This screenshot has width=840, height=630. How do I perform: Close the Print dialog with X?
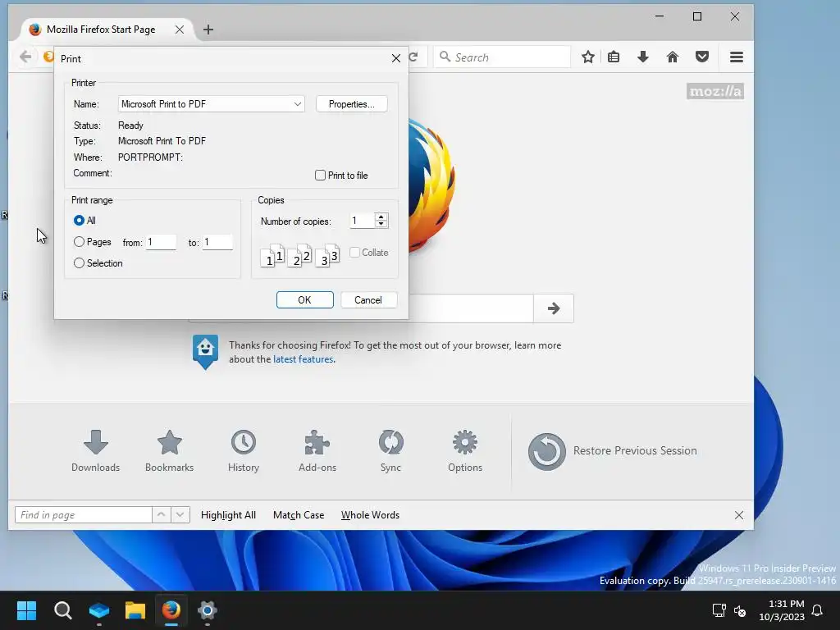point(396,58)
